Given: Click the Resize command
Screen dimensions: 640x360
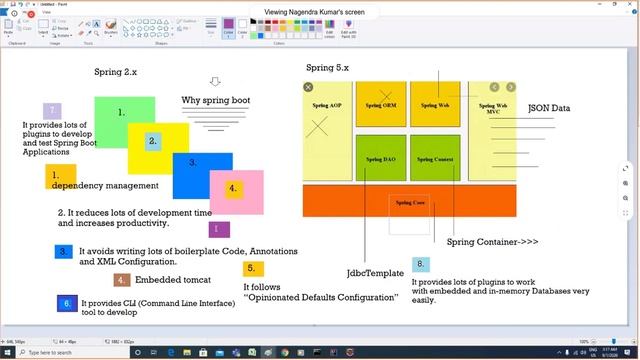Looking at the screenshot, I should [x=60, y=28].
